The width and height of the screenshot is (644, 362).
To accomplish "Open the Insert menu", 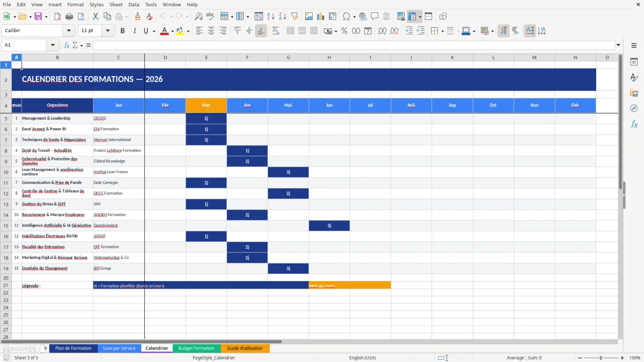I will (56, 4).
